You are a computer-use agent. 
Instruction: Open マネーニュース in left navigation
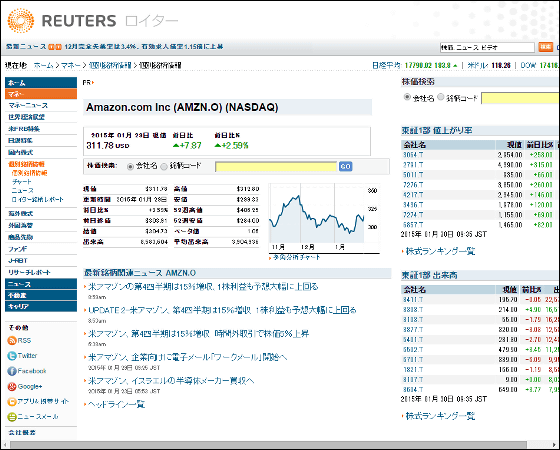point(28,106)
